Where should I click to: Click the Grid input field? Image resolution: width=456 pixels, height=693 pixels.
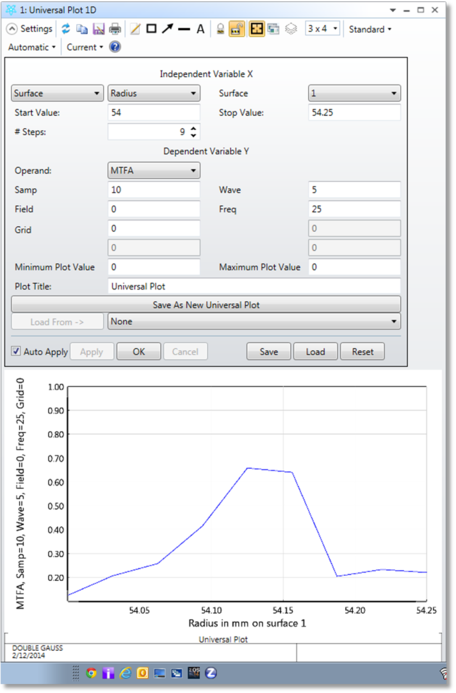click(154, 228)
